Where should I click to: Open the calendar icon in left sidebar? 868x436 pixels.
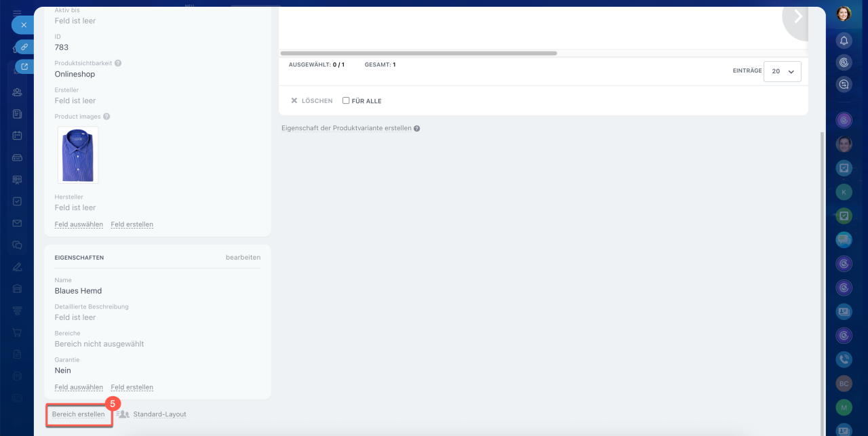[x=17, y=136]
